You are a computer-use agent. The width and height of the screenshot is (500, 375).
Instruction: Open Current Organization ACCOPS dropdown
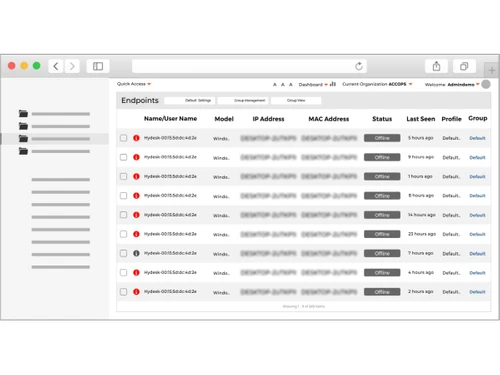377,84
